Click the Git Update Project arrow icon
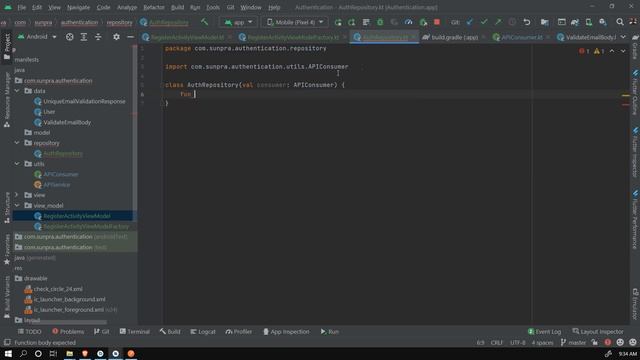This screenshot has height=360, width=640. point(469,22)
